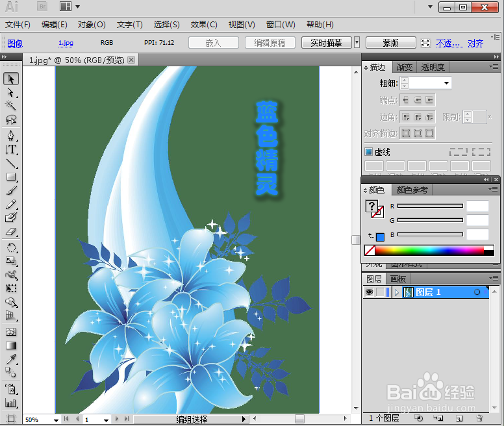Image resolution: width=504 pixels, height=426 pixels.
Task: Click the 实时描摹 button
Action: click(x=326, y=43)
